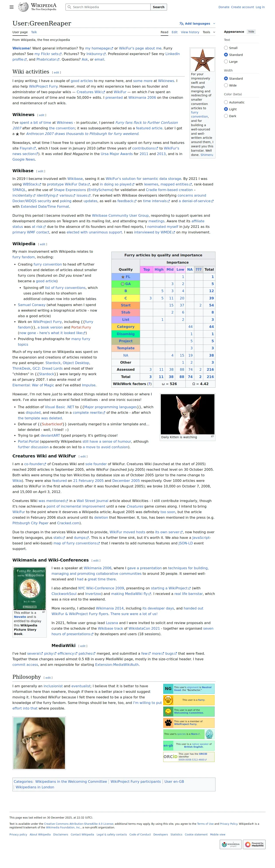Click the Wikipedia globe logo
Viewport: 275px width, 868px height.
[x=23, y=7]
